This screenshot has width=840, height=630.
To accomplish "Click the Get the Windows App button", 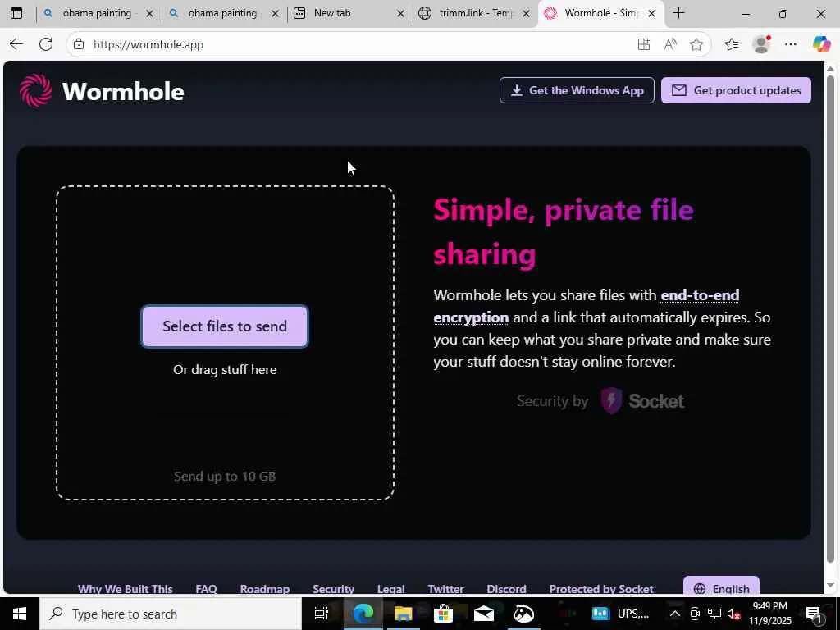I will pos(577,90).
